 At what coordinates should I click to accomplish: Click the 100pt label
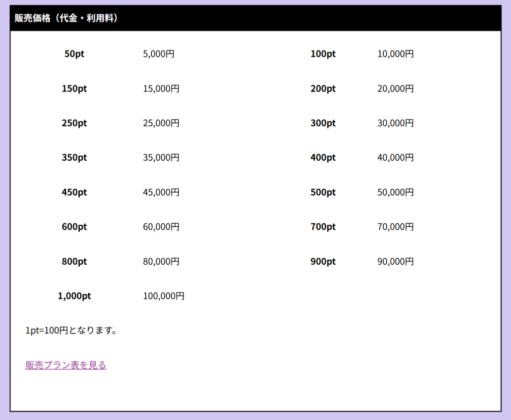tap(323, 54)
